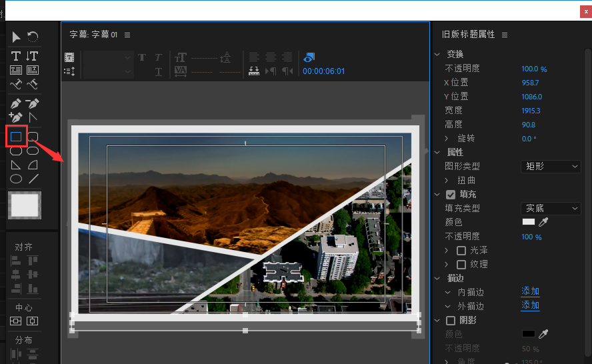Enable the 阴影 (Shadow) checkbox

[x=451, y=321]
